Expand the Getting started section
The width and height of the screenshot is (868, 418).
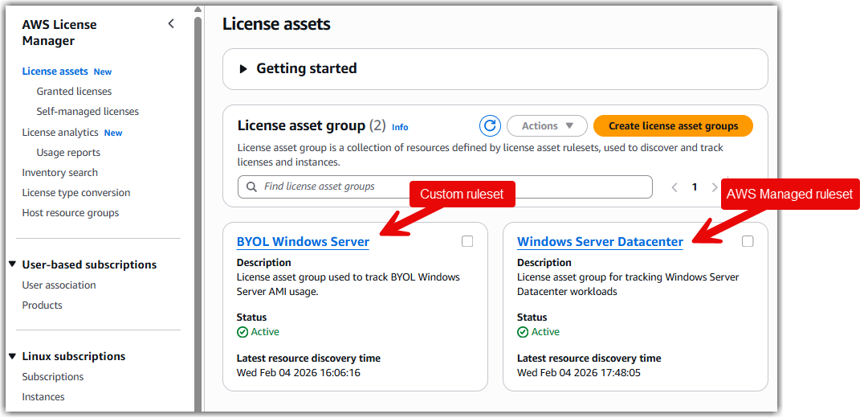coord(242,69)
